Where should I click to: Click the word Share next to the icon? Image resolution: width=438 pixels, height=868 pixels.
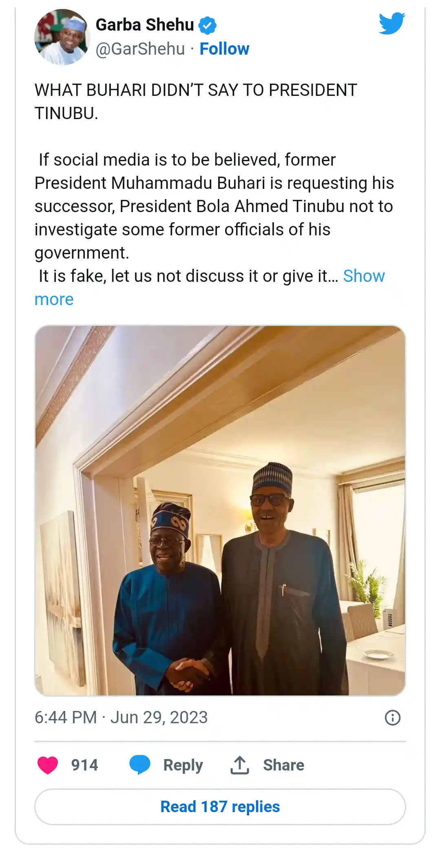click(x=282, y=765)
